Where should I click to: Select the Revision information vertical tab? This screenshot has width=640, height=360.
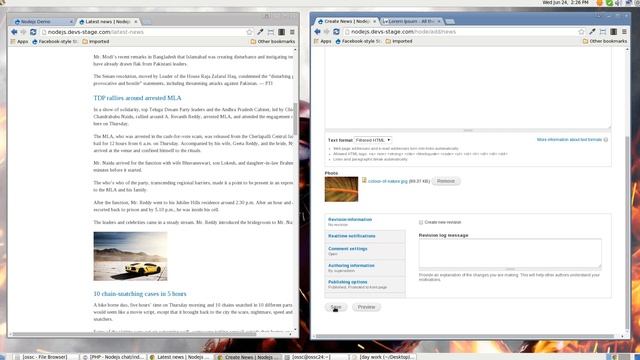coord(365,222)
